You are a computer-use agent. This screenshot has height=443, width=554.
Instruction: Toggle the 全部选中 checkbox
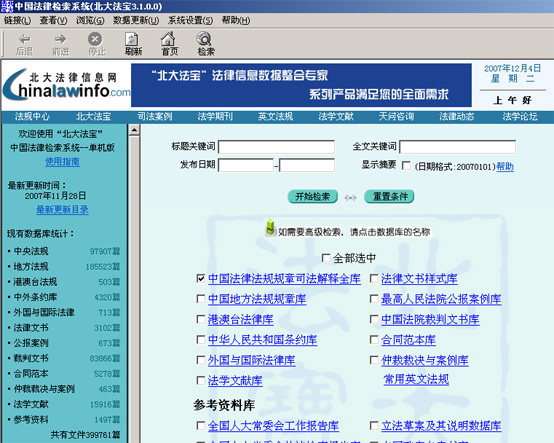click(326, 258)
